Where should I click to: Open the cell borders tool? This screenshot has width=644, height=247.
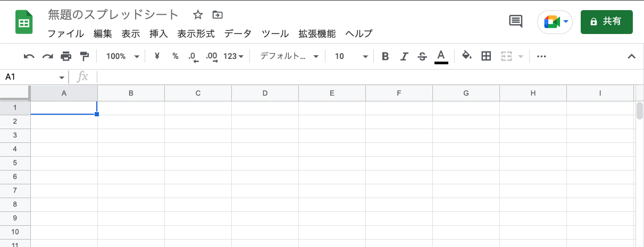[x=486, y=56]
